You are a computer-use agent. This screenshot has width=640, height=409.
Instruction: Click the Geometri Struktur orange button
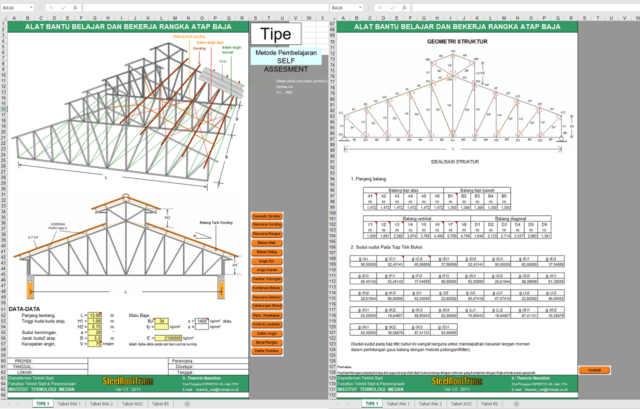[266, 216]
